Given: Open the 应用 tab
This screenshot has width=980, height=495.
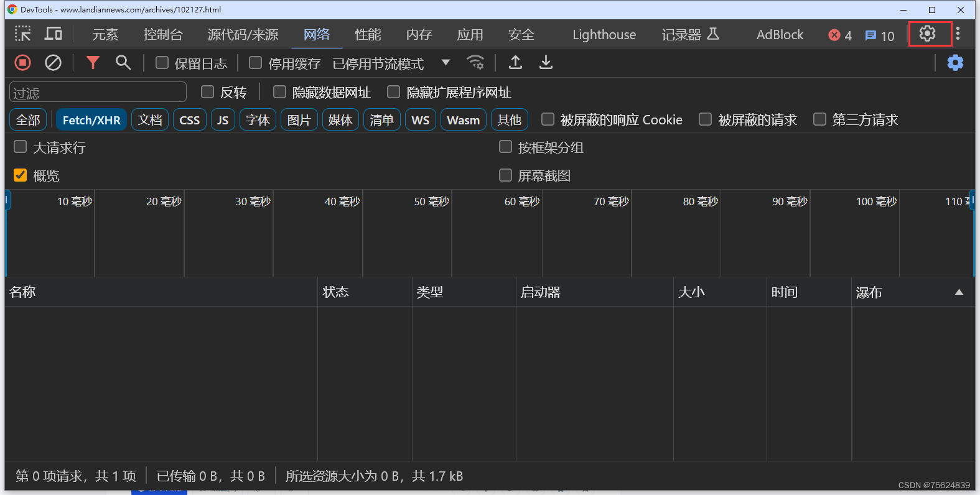Looking at the screenshot, I should click(x=470, y=35).
